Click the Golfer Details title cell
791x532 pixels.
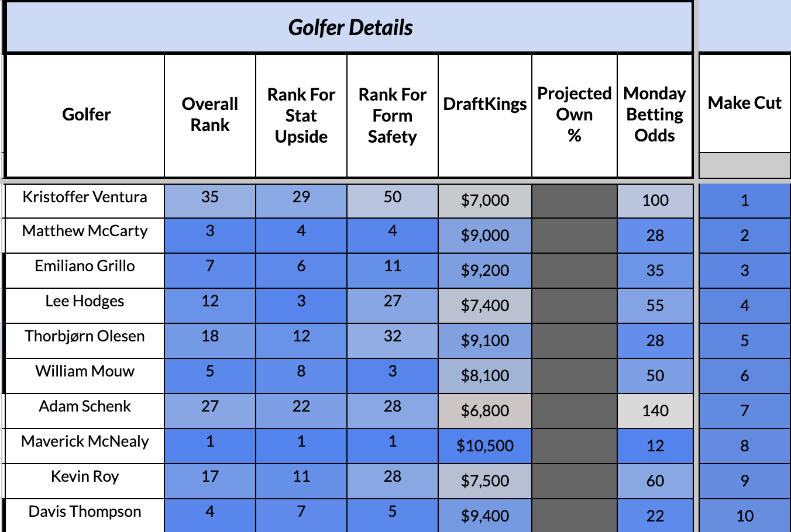[x=350, y=27]
